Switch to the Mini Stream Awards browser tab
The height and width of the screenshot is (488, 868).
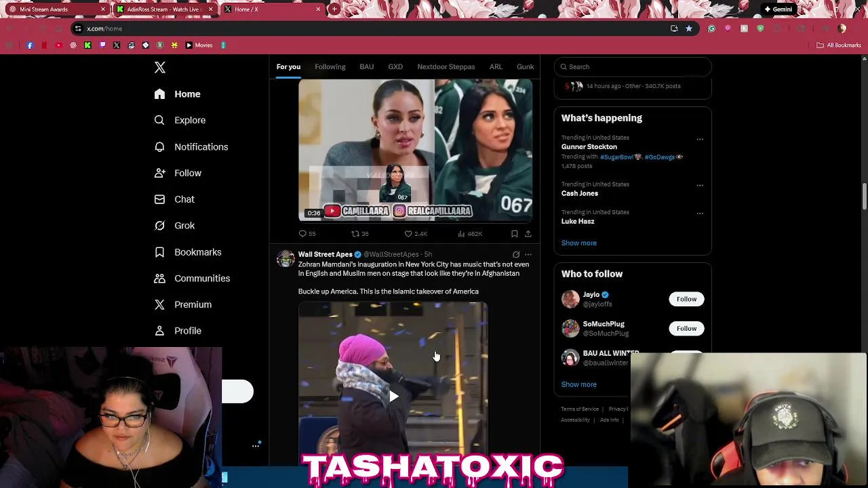tap(57, 9)
